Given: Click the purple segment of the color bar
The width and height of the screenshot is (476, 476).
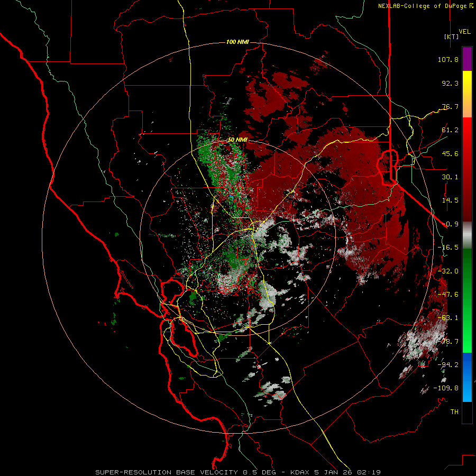Looking at the screenshot, I should 467,59.
